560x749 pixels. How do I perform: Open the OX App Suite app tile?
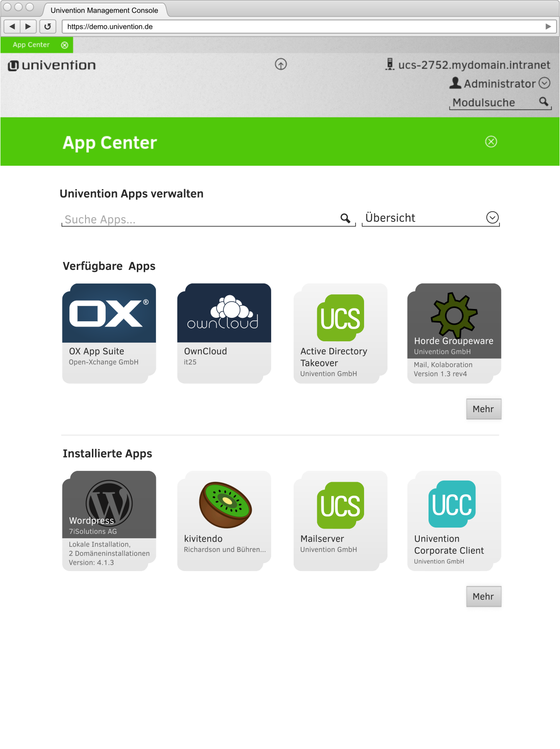click(x=109, y=332)
